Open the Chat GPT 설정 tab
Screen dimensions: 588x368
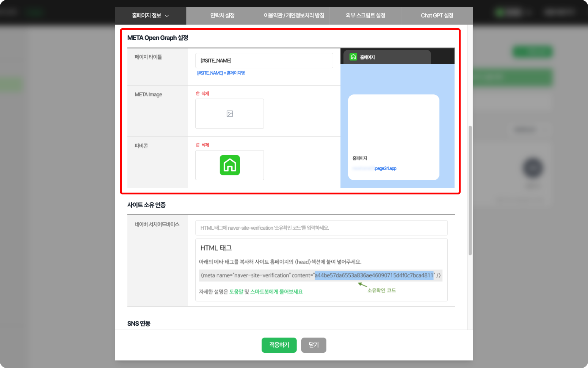437,16
